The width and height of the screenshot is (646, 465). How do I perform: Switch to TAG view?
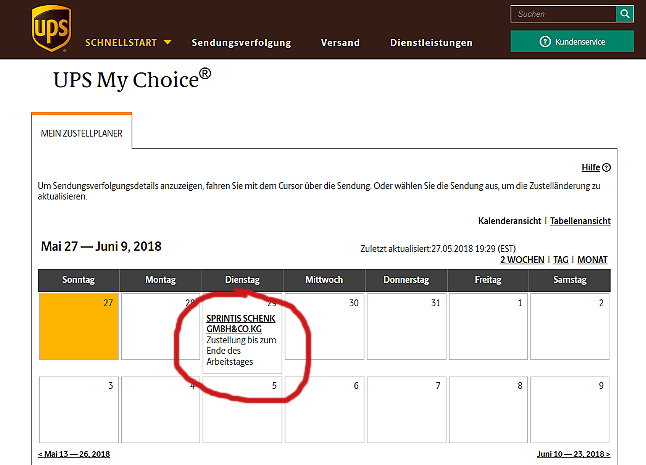(560, 260)
